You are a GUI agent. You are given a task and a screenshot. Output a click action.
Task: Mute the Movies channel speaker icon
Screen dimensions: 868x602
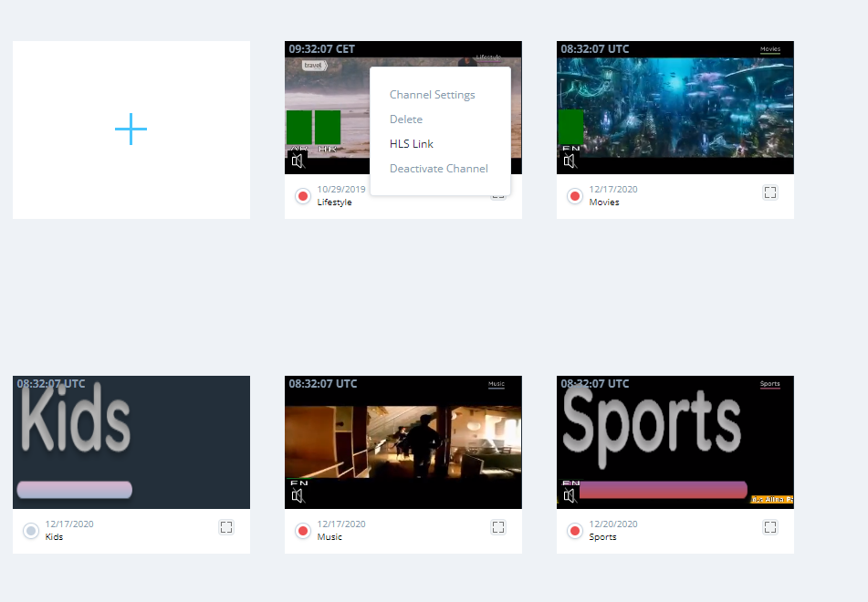click(570, 161)
